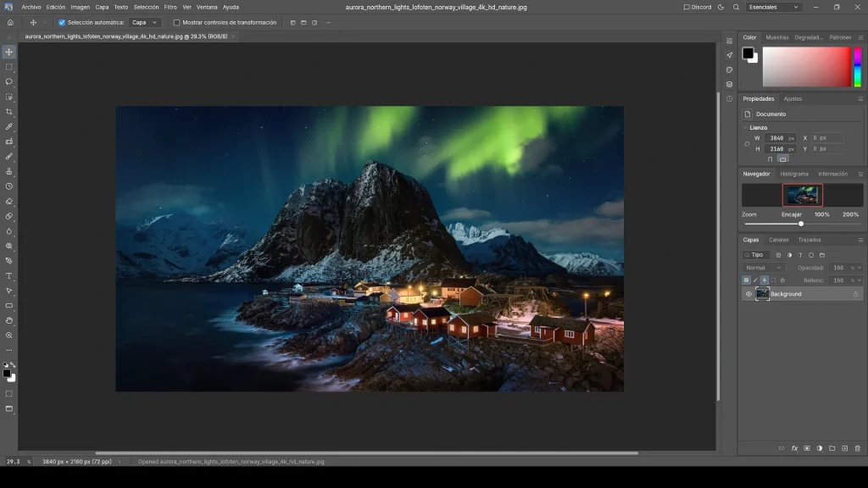
Task: Pick the Clone Stamp tool
Action: pos(8,171)
